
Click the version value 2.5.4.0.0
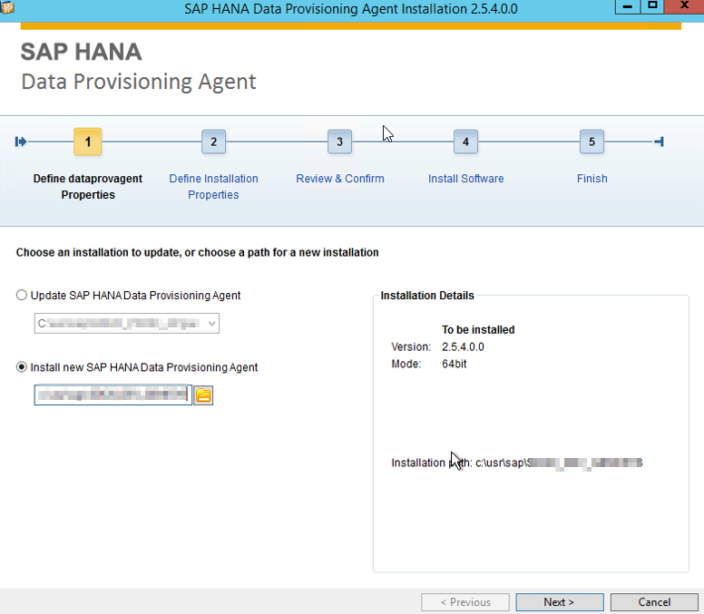(463, 347)
